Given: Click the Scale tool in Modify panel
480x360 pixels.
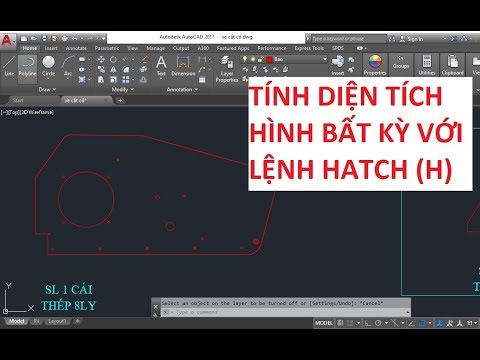Looking at the screenshot, I should pos(113,80).
